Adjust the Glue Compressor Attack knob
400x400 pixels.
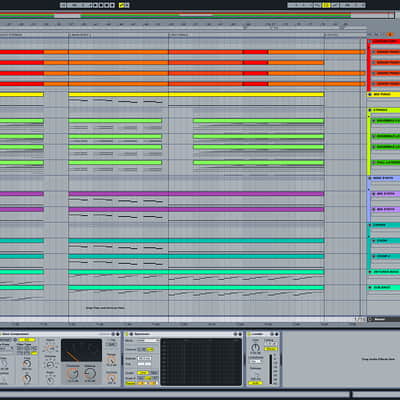(x=50, y=348)
